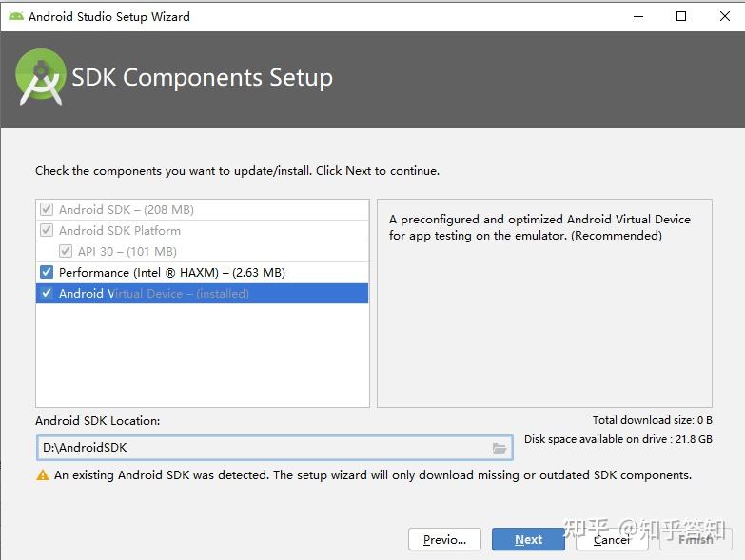Click the Cancel button
This screenshot has height=560, width=745.
[x=612, y=540]
